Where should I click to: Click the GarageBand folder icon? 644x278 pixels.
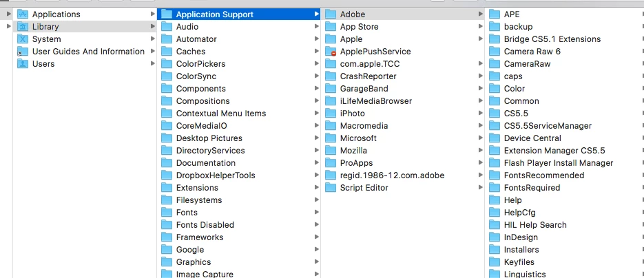coord(331,89)
